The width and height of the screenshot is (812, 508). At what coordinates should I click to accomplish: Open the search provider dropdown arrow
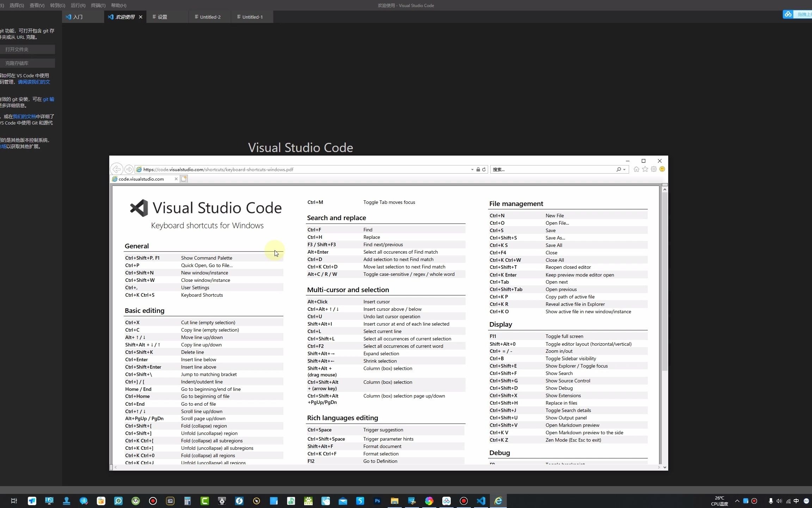625,170
